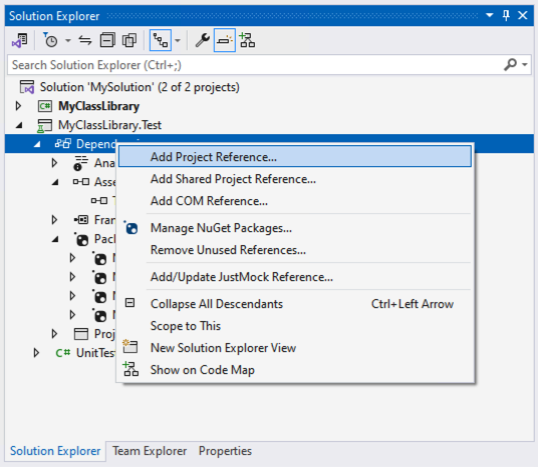Click the New Solution Explorer View icon

click(x=130, y=347)
